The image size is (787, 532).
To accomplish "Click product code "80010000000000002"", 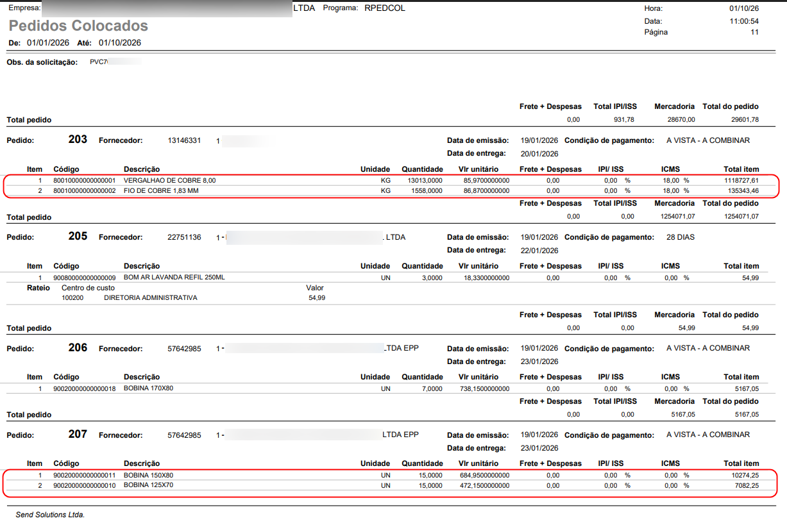I will point(85,191).
